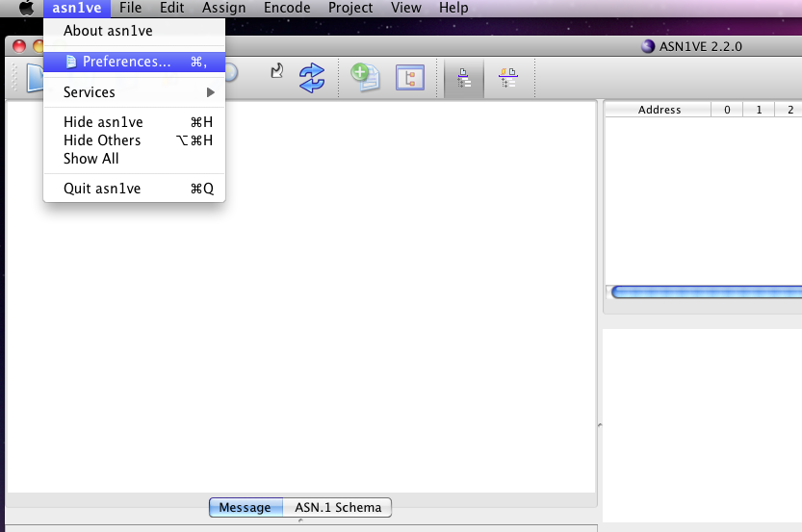Toggle the rightmost tree layout toolbar button
The height and width of the screenshot is (532, 802).
[x=508, y=78]
